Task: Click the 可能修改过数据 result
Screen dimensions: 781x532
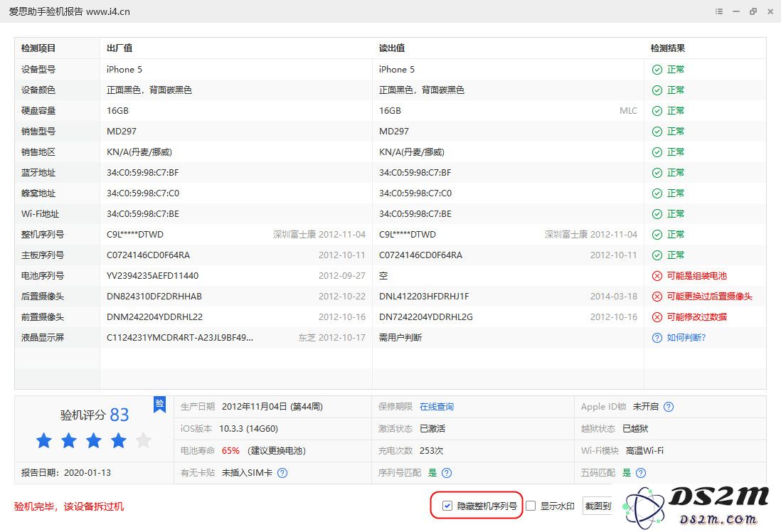Action: [x=697, y=317]
